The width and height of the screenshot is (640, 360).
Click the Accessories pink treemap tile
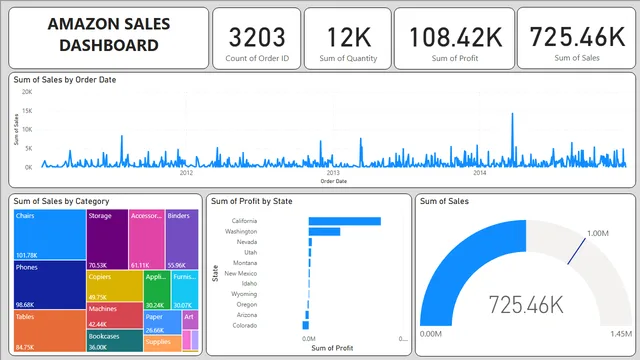(x=147, y=239)
